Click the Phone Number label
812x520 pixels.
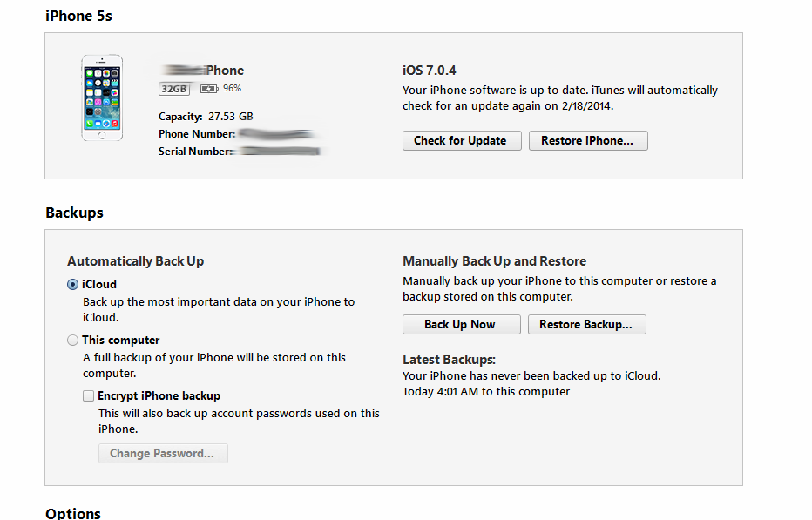197,134
